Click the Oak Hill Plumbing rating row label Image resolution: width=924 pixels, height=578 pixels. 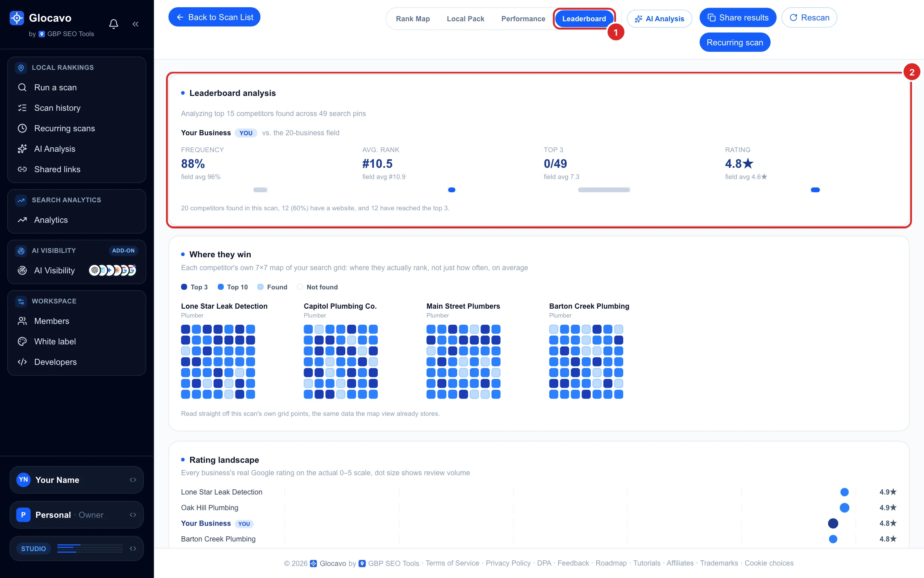click(x=209, y=508)
